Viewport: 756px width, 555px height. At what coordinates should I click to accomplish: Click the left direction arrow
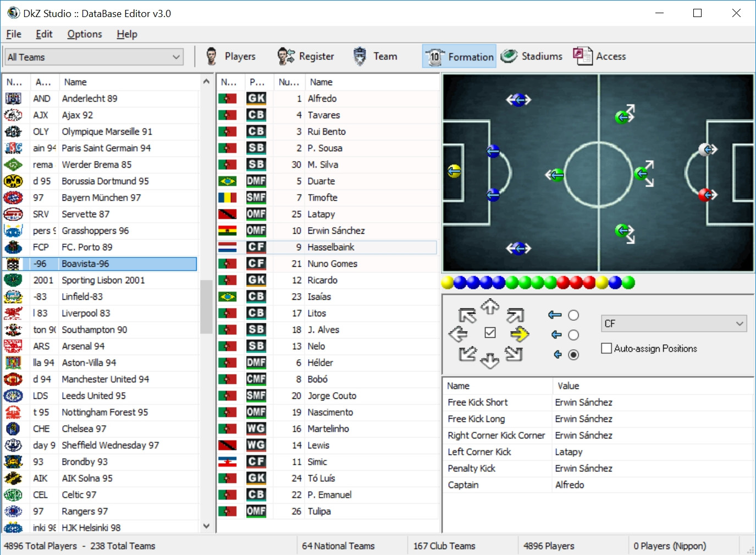458,334
